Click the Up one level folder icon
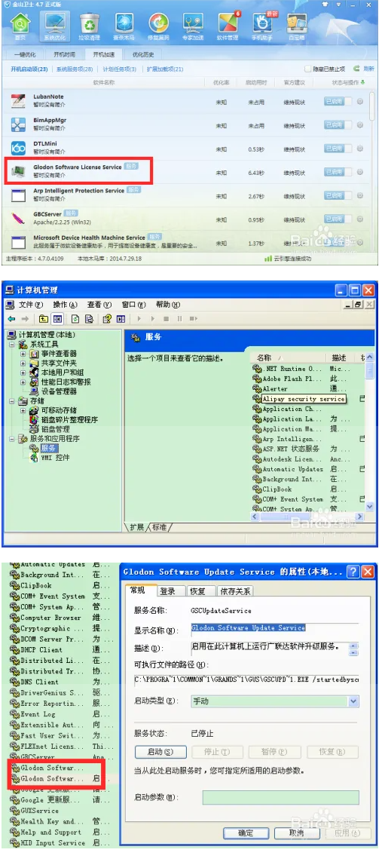 (43, 319)
